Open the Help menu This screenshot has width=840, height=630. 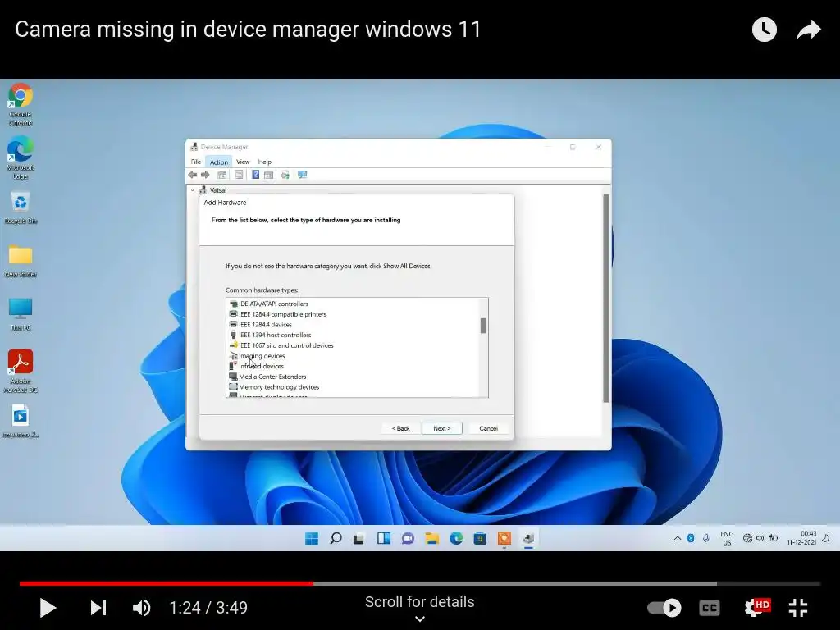pos(265,162)
